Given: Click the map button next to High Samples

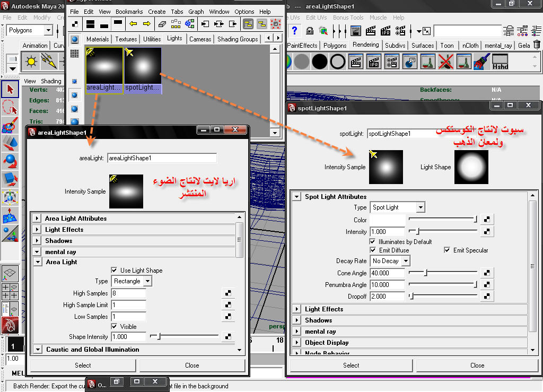Looking at the screenshot, I should click(228, 293).
